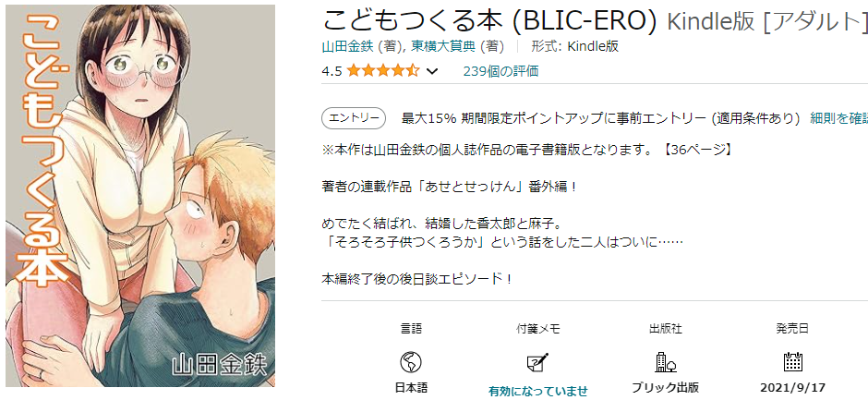Screen dimensions: 868x400
Task: Click the ブリック出版 publisher name
Action: point(665,387)
